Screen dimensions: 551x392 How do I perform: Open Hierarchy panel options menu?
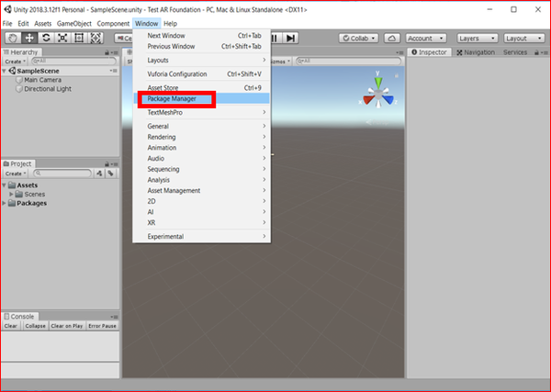click(x=115, y=52)
